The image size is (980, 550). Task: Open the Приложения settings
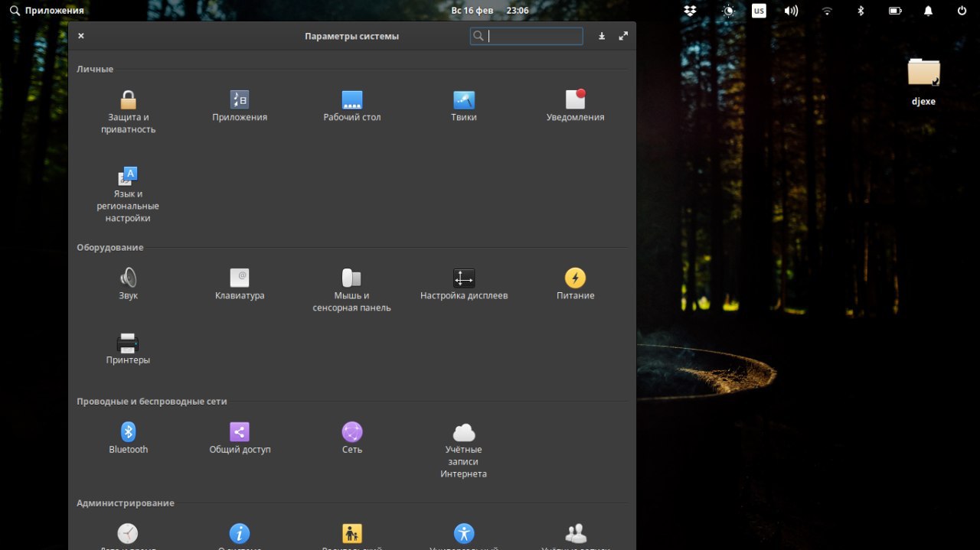(240, 106)
